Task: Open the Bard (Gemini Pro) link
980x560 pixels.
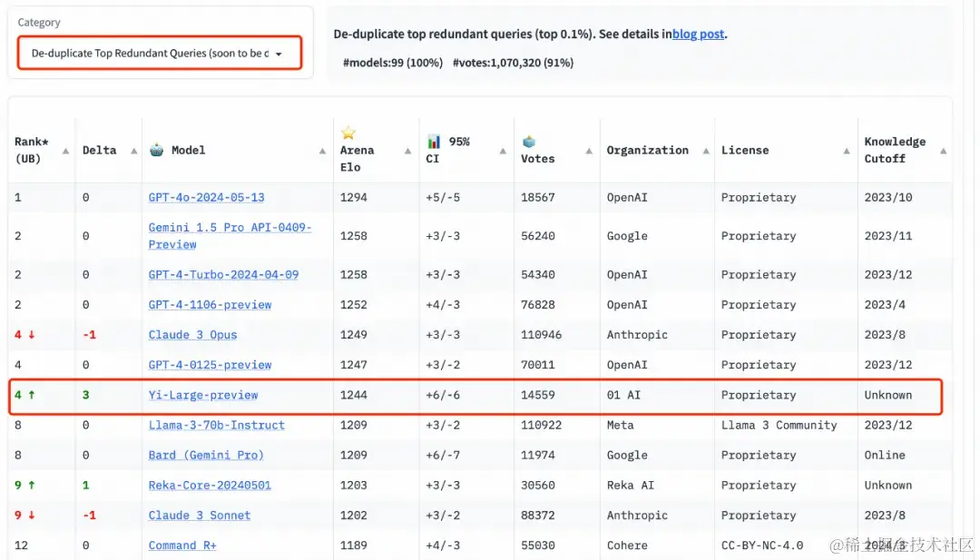Action: pos(206,455)
